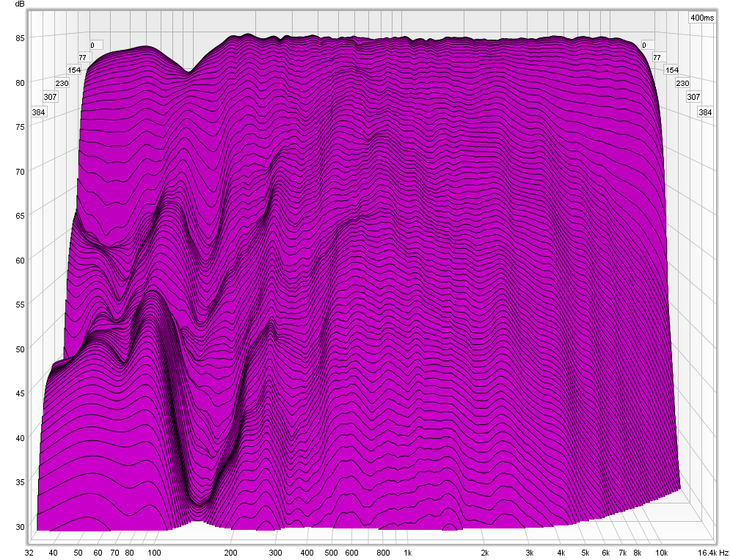
Task: Select the 45 dB level label
Action: (x=20, y=393)
